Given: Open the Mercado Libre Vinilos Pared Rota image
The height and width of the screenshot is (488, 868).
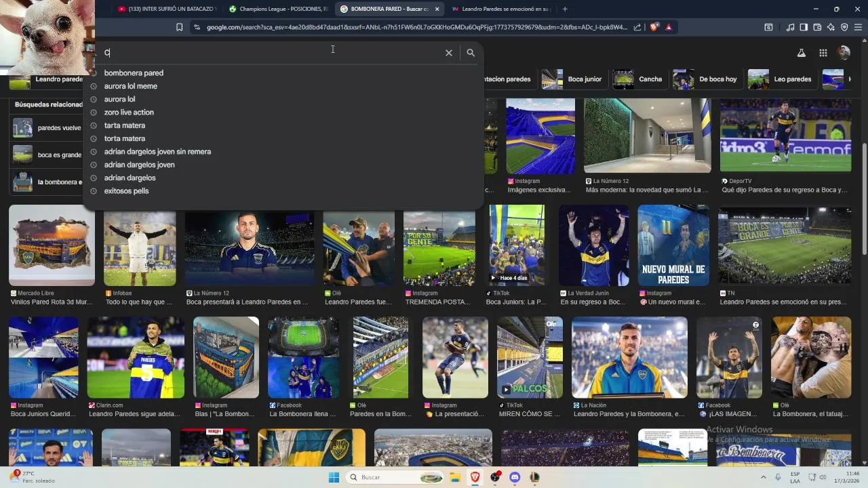Looking at the screenshot, I should (52, 245).
